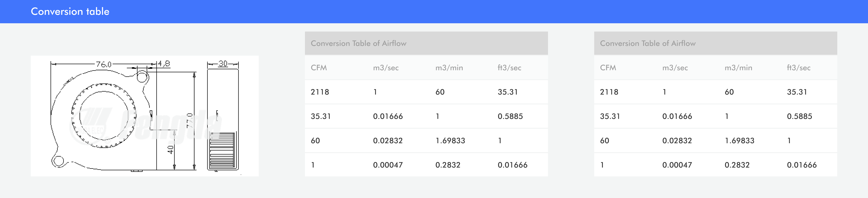Viewport: 868px width, 198px height.
Task: Click the CFM column header in left table
Action: coord(319,67)
